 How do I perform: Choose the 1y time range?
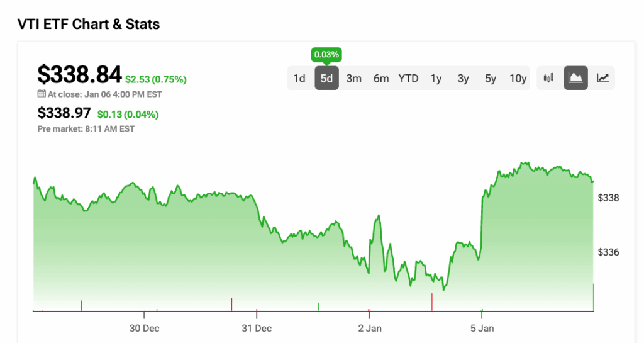tap(436, 78)
